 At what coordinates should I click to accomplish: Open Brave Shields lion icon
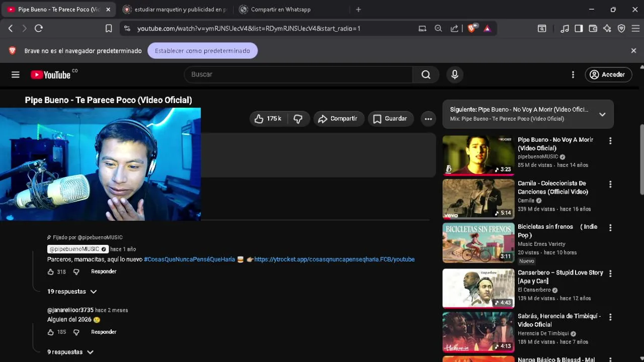pos(472,29)
